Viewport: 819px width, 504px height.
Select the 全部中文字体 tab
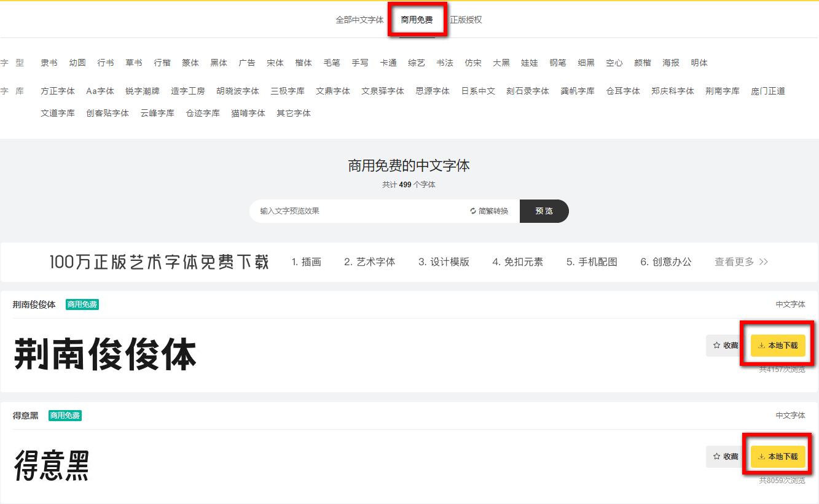[359, 19]
